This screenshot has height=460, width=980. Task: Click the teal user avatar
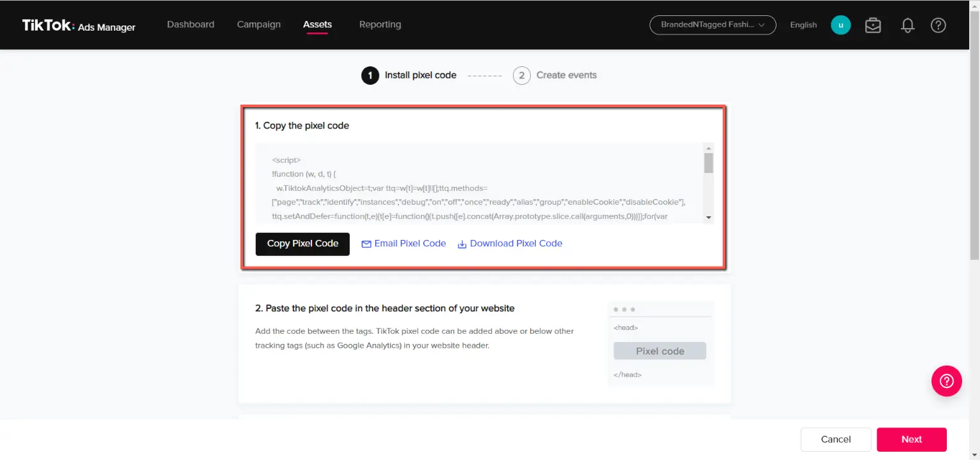[x=840, y=25]
